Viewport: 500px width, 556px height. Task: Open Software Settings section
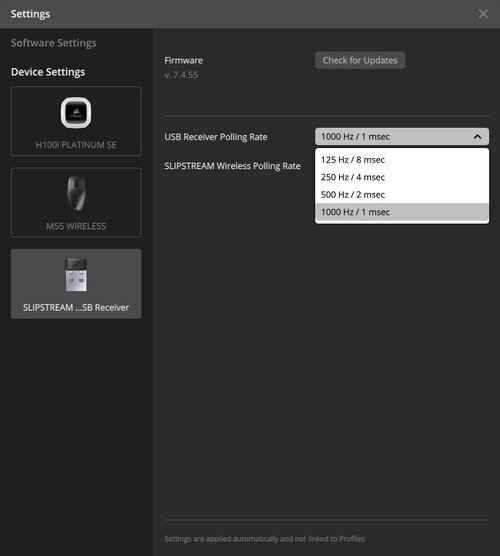pos(54,43)
